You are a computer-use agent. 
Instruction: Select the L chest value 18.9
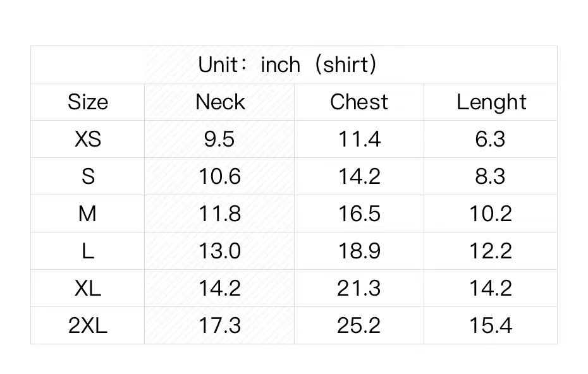coord(359,251)
